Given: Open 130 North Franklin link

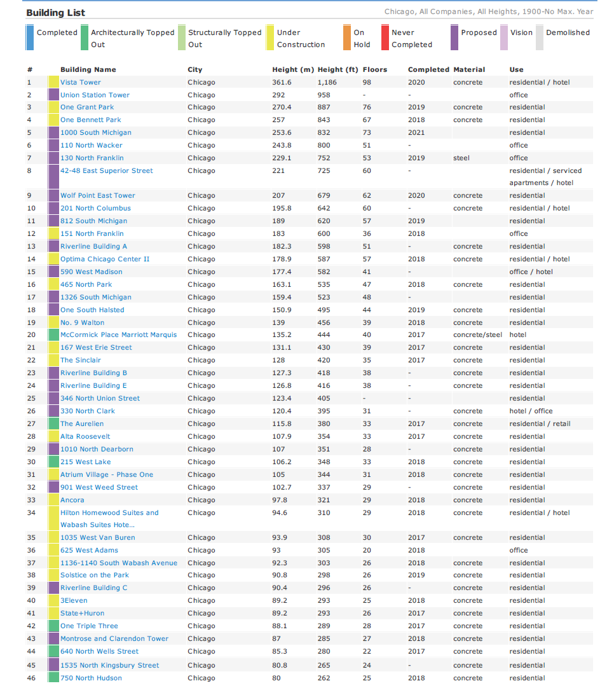Looking at the screenshot, I should (92, 158).
